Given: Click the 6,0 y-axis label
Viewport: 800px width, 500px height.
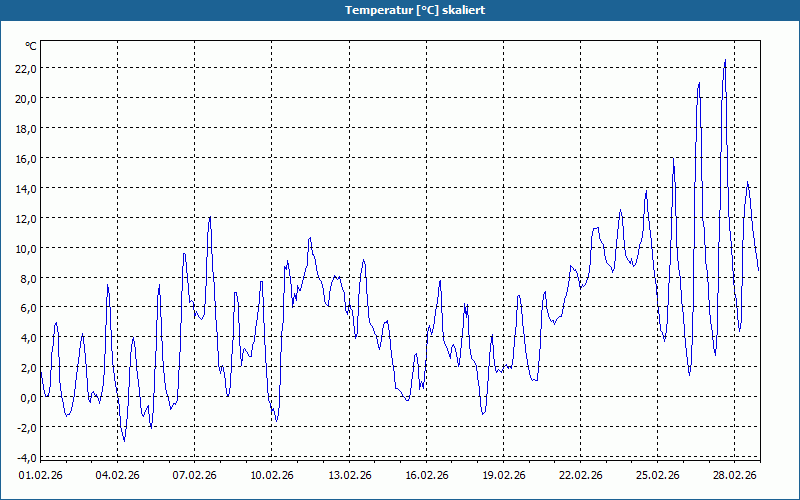Looking at the screenshot, I should (x=28, y=308).
